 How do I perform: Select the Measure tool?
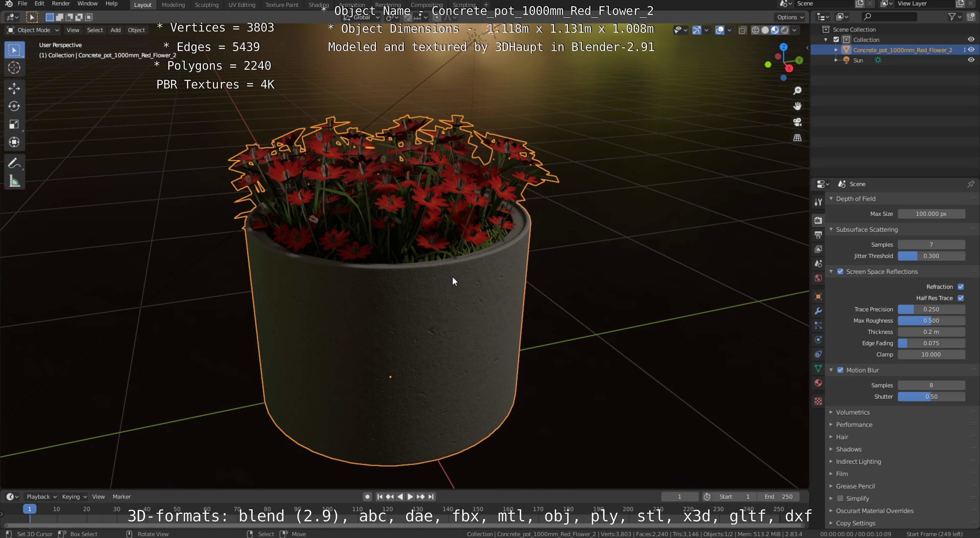[x=14, y=181]
